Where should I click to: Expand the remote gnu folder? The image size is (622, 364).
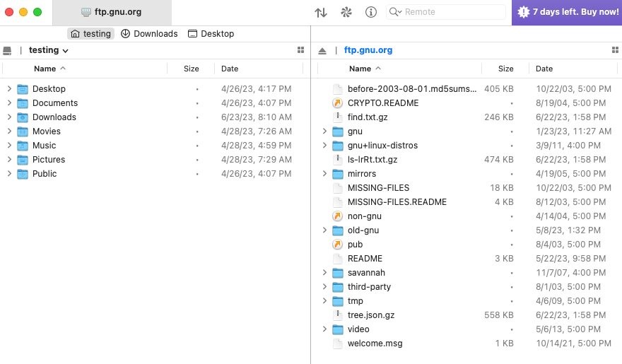click(324, 131)
